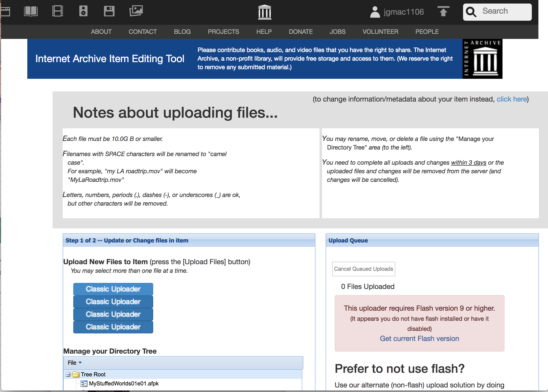This screenshot has height=392, width=548.
Task: Collapse the Tree Root node
Action: click(68, 375)
